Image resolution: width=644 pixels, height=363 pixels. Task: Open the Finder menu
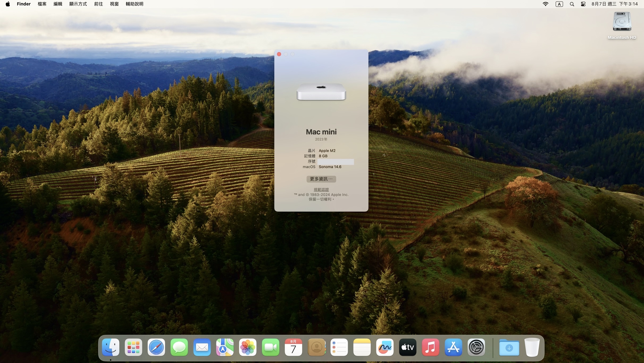click(x=24, y=4)
